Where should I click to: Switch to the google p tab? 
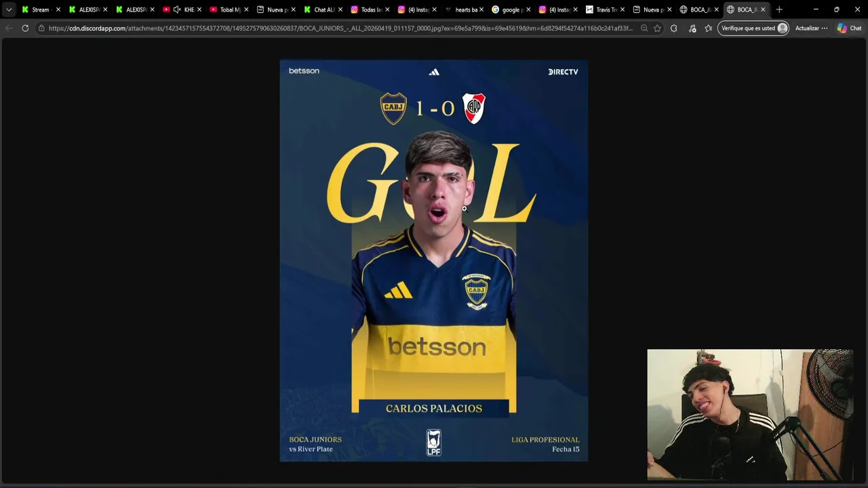click(512, 9)
